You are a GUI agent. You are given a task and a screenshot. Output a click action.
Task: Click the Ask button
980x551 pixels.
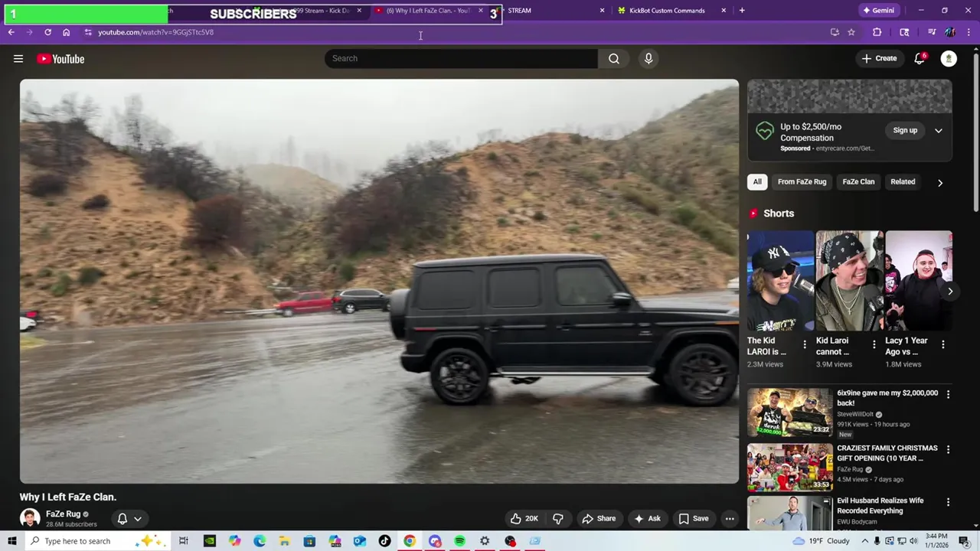[x=647, y=518]
